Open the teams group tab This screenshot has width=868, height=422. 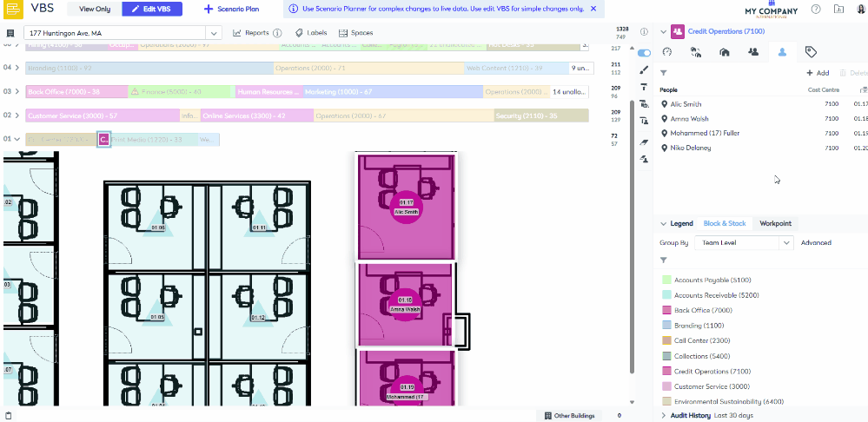tap(752, 52)
